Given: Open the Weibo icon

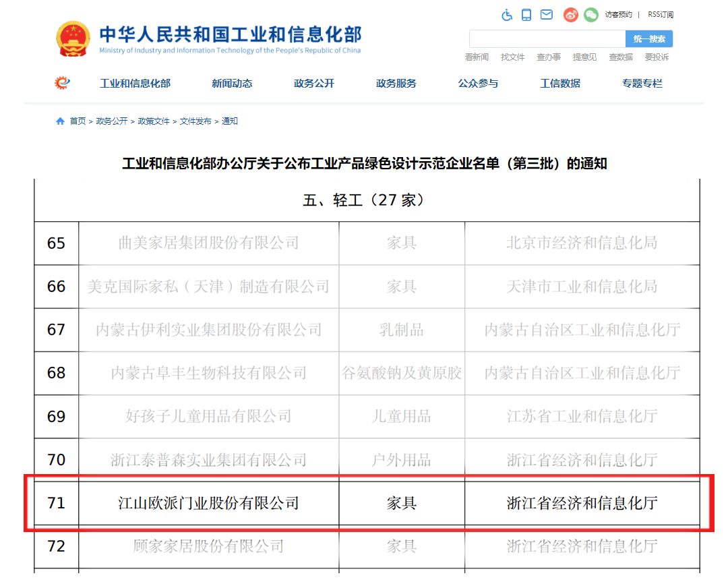Looking at the screenshot, I should [x=571, y=15].
